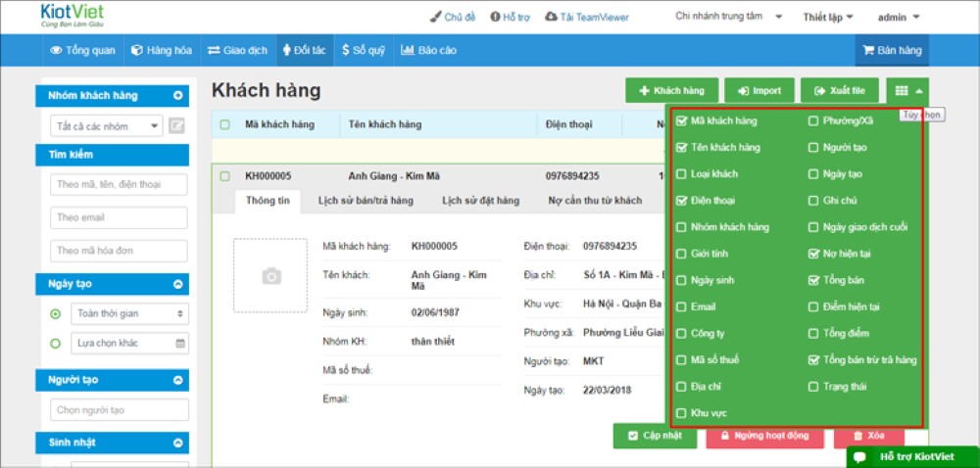Open the Thiết lập dropdown
This screenshot has height=468, width=980.
tap(828, 18)
